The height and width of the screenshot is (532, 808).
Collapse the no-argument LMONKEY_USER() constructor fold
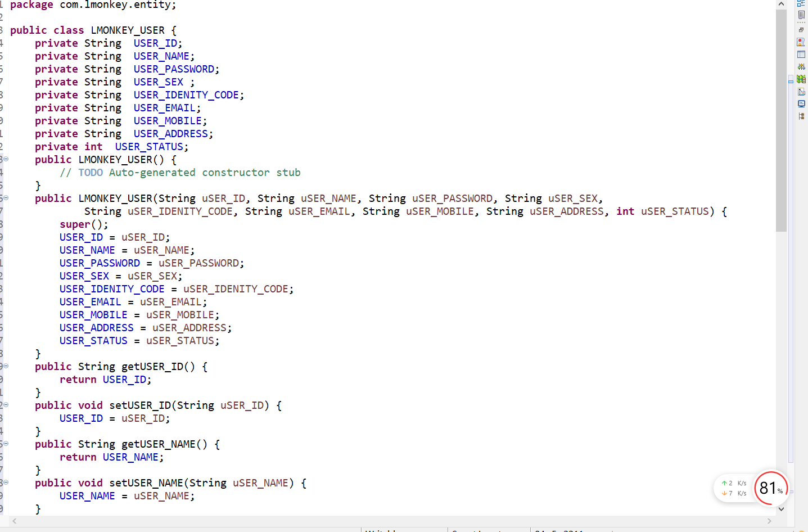6,159
